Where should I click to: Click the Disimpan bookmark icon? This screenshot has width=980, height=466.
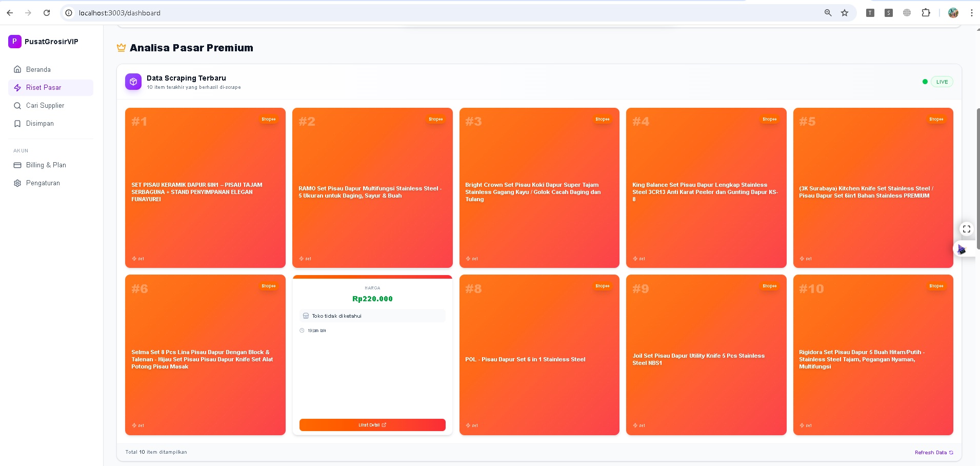(x=17, y=124)
